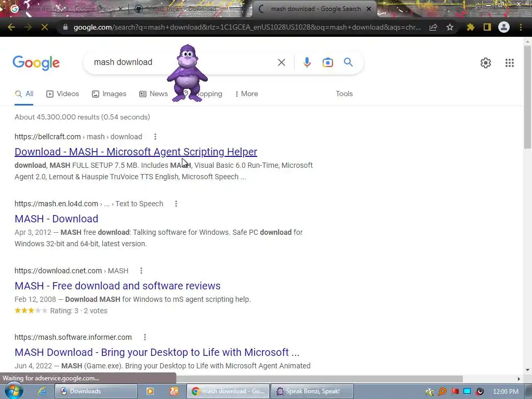
Task: Open the Google apps grid
Action: click(x=510, y=63)
